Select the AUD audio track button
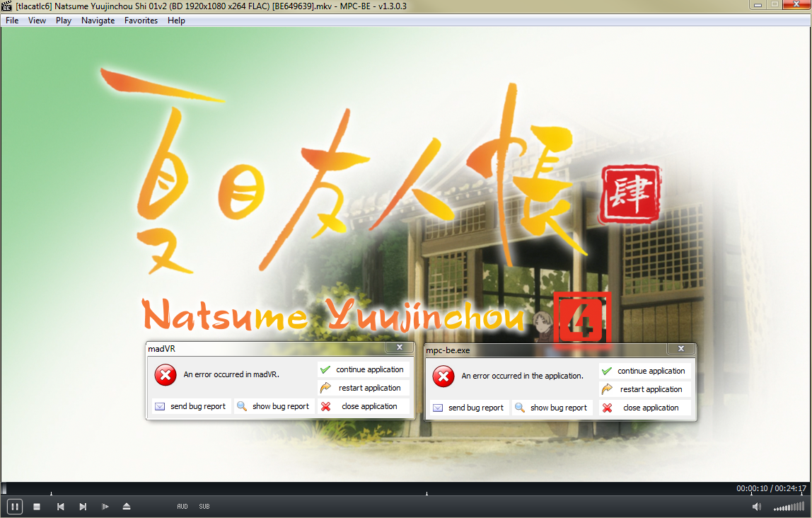812x518 pixels. [182, 507]
